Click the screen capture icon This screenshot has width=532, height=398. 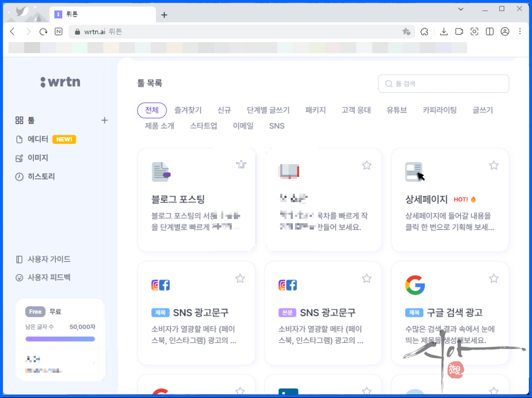474,32
